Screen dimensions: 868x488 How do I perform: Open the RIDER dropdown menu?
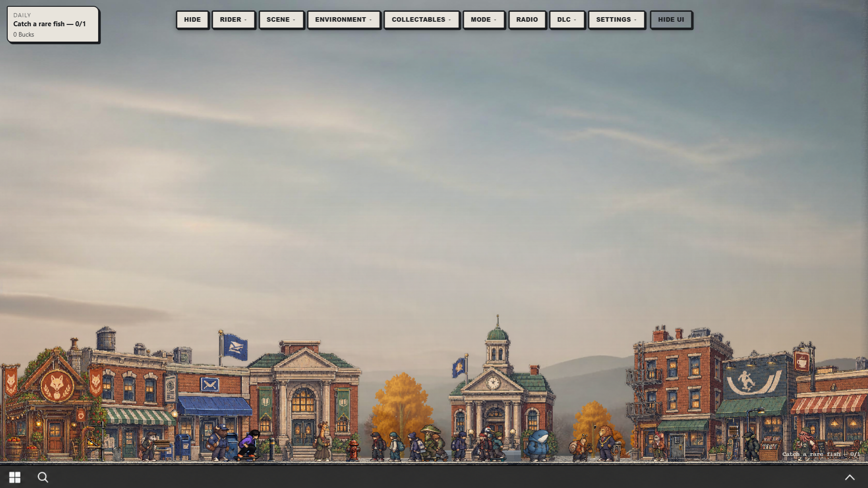[233, 20]
